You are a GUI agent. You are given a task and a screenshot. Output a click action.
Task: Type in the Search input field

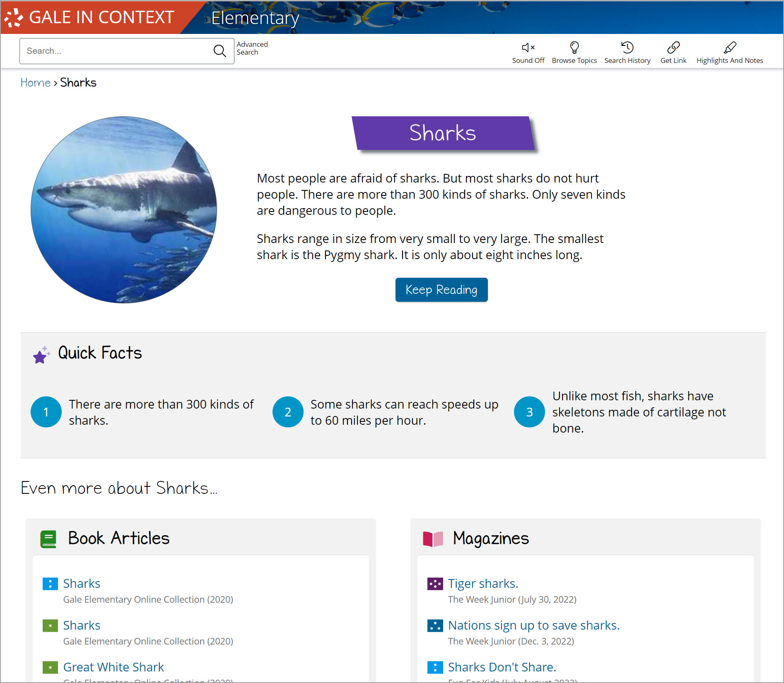[x=116, y=51]
